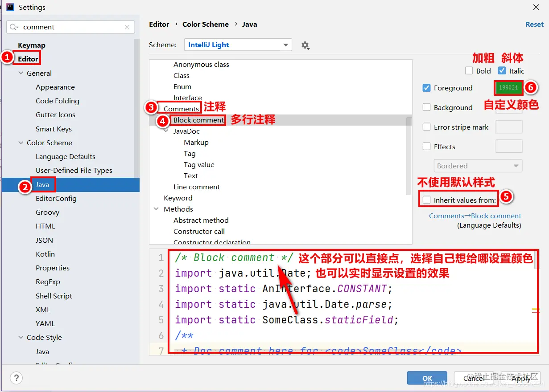The height and width of the screenshot is (392, 549).
Task: Check the Inherit values from checkbox
Action: coord(426,200)
